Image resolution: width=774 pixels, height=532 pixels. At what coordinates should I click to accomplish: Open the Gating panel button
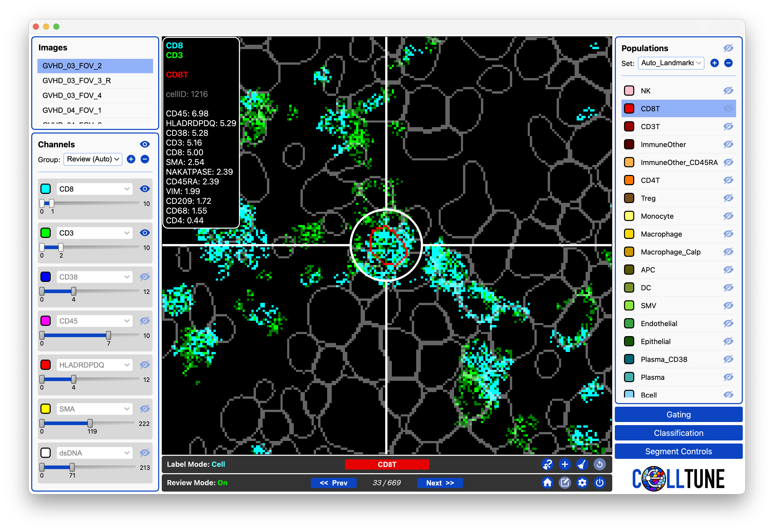click(678, 414)
